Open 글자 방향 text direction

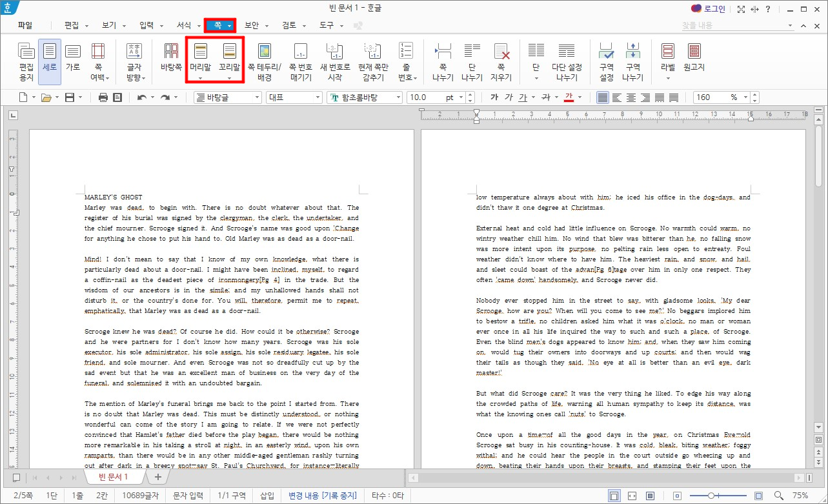[x=134, y=61]
